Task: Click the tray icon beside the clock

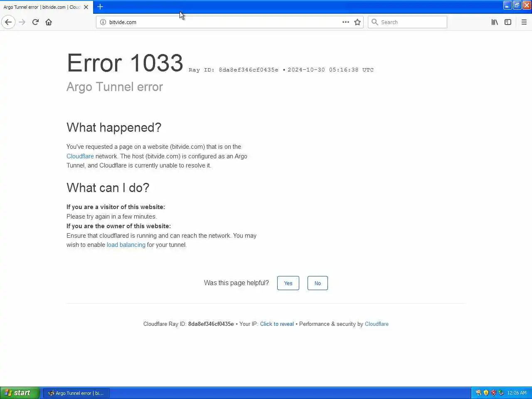Action: (501, 393)
